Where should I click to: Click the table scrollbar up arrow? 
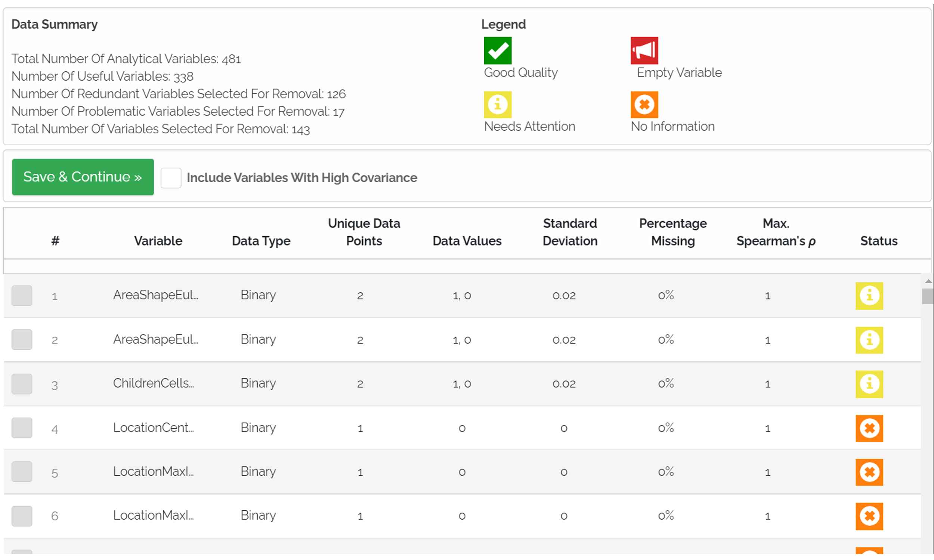pyautogui.click(x=928, y=281)
